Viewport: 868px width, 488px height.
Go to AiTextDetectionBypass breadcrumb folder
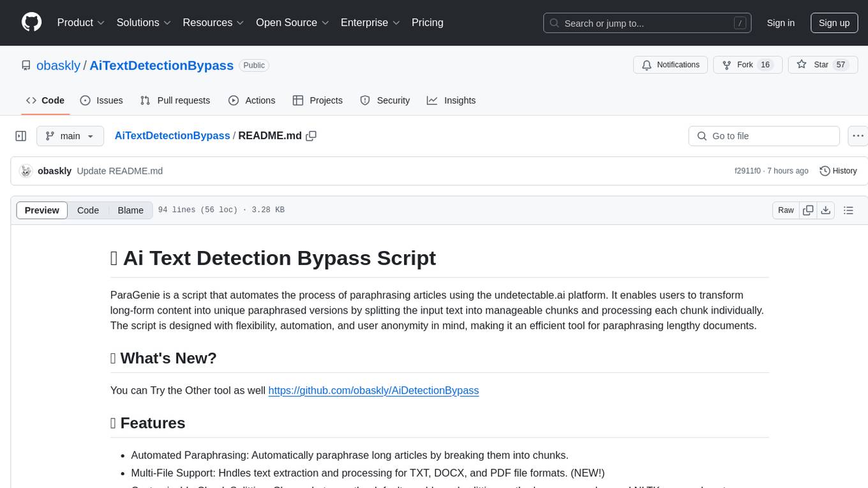(172, 135)
